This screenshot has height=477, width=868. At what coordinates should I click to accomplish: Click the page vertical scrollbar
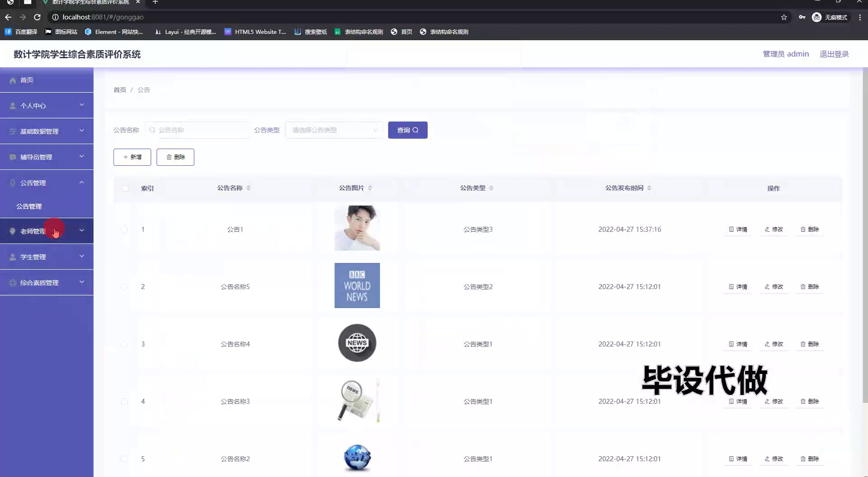point(865,235)
